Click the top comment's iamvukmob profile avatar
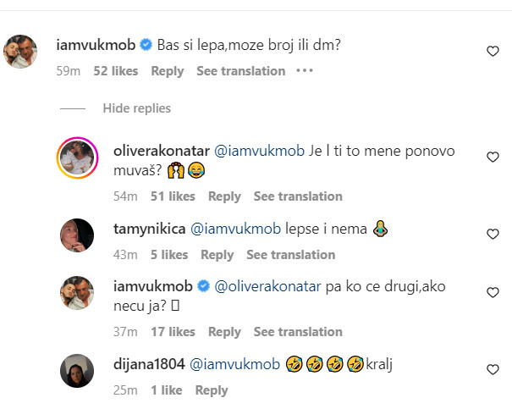This screenshot has height=420, width=512. (x=21, y=52)
